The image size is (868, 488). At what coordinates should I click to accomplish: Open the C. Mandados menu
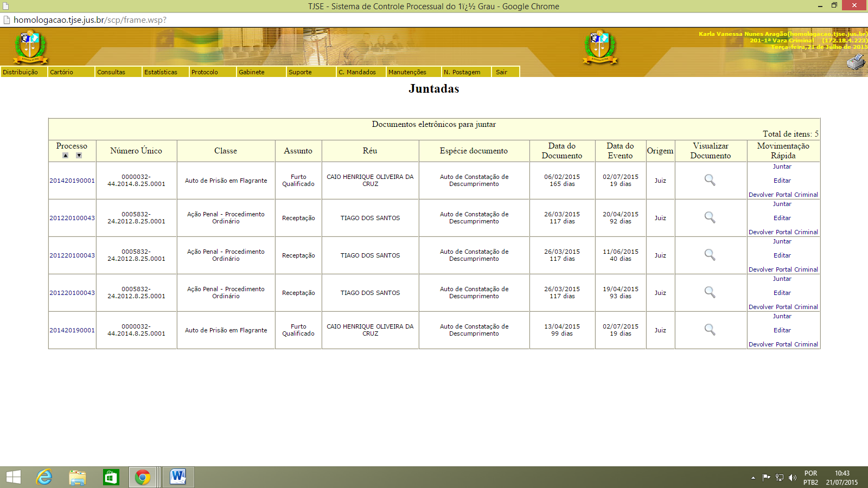tap(357, 72)
